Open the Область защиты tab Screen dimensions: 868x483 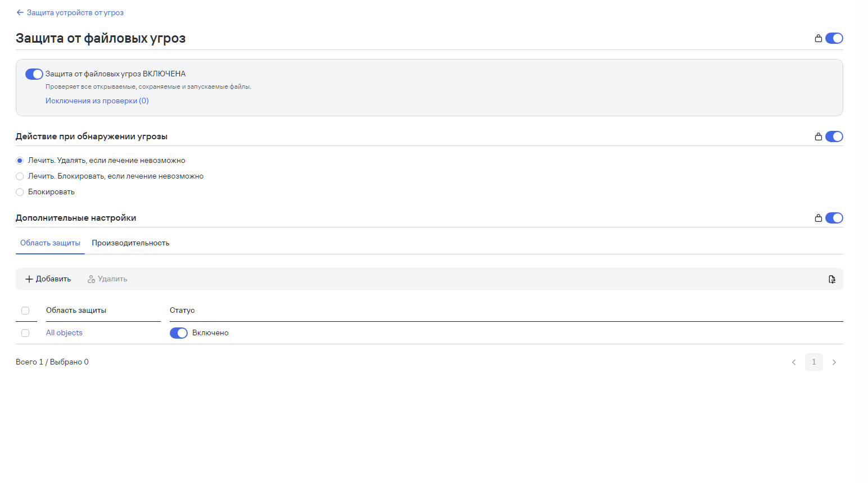(x=50, y=243)
